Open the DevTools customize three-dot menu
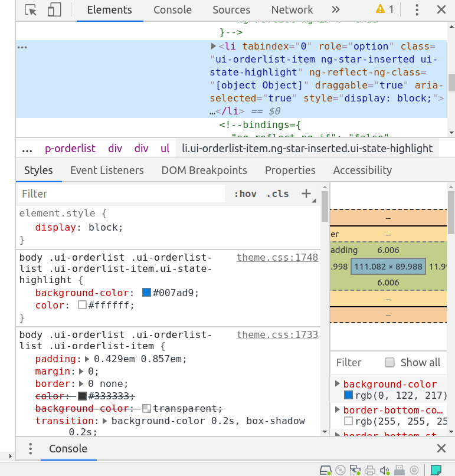This screenshot has width=455, height=476. click(417, 9)
